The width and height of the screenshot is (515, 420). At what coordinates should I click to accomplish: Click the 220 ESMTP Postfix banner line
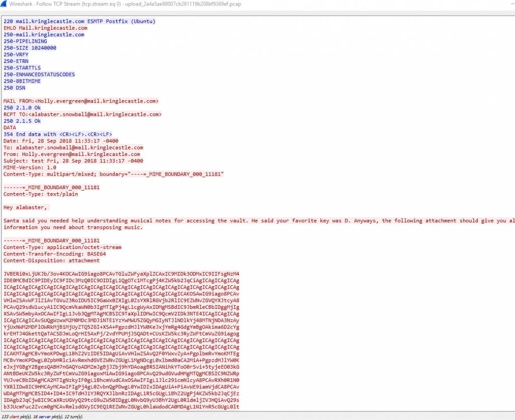click(x=79, y=22)
